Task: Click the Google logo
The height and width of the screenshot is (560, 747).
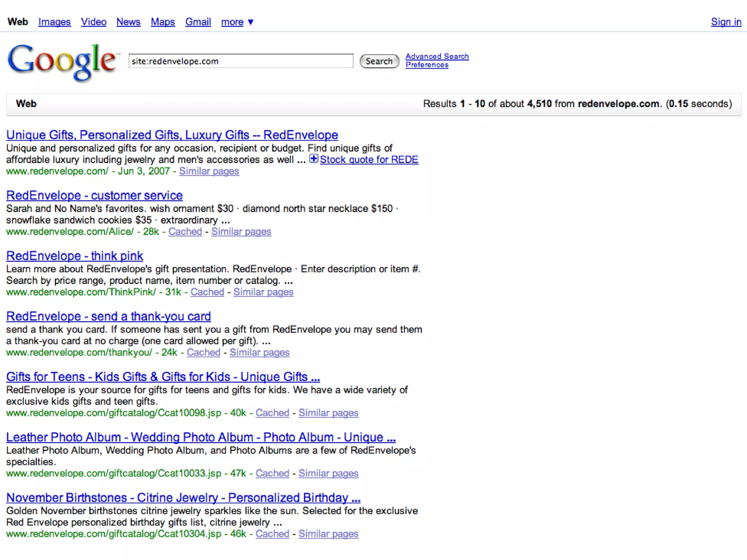Action: tap(62, 61)
